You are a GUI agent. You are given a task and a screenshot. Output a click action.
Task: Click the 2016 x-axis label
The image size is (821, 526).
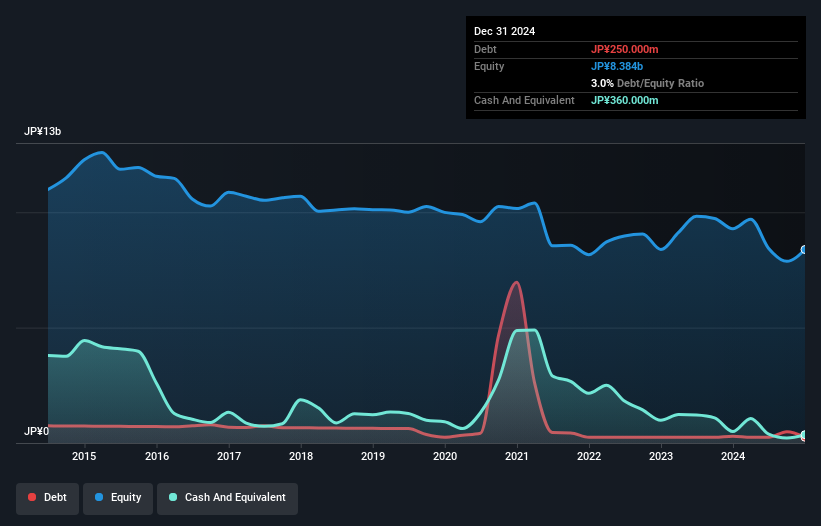pos(157,456)
